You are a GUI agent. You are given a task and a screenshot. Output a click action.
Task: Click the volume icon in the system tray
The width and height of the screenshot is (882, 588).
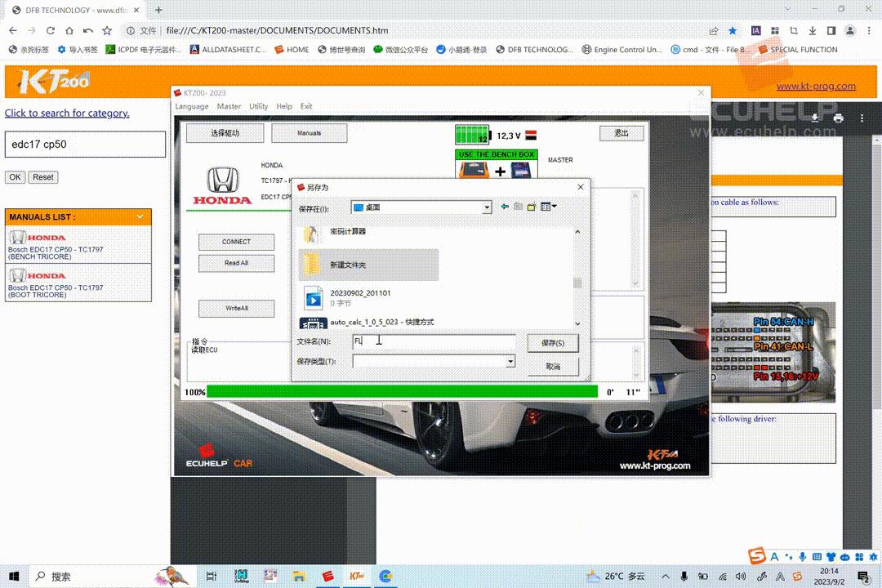[741, 577]
